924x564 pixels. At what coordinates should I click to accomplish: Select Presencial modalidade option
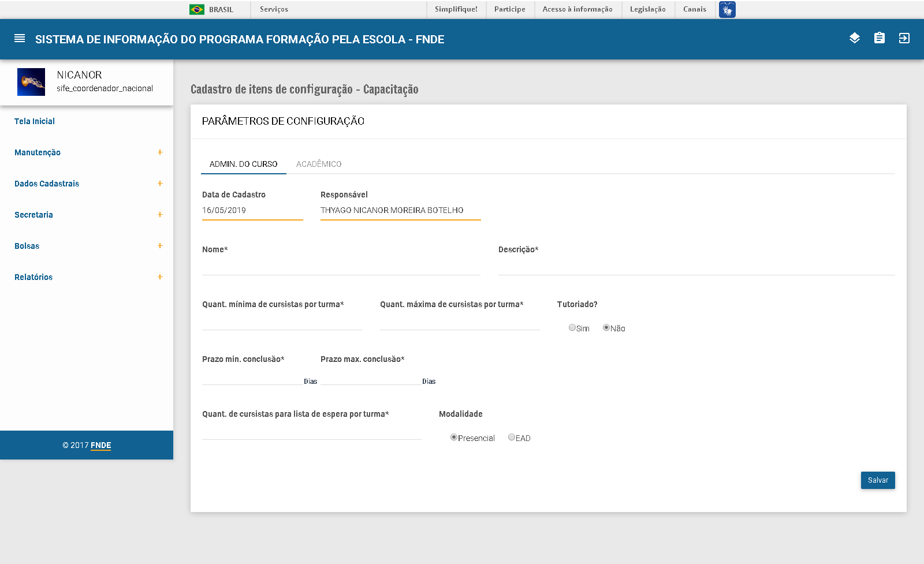click(454, 437)
